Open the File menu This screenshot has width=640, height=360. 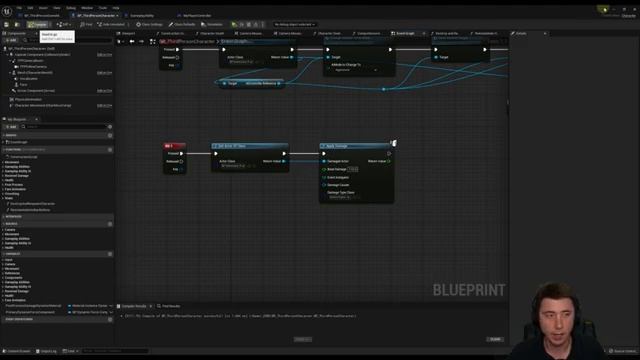coord(19,8)
